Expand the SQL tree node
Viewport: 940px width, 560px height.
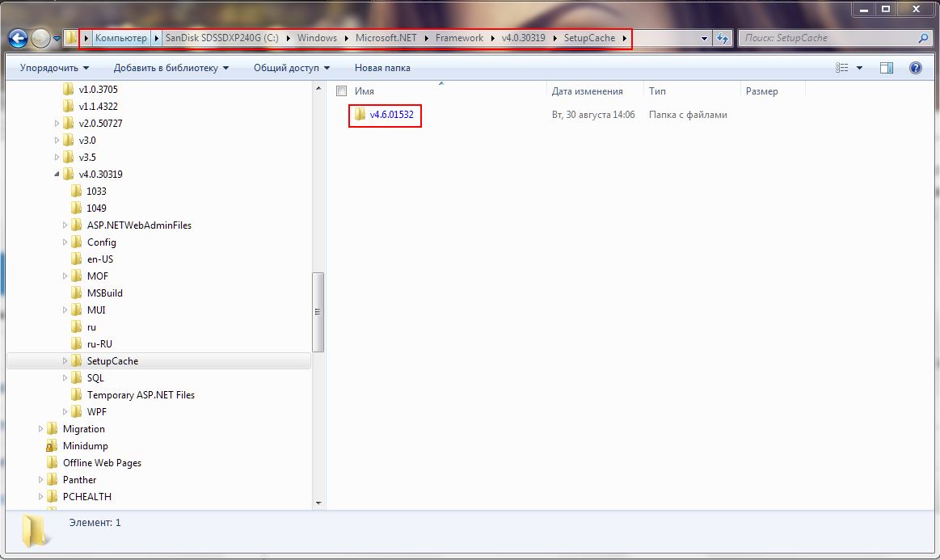point(65,377)
